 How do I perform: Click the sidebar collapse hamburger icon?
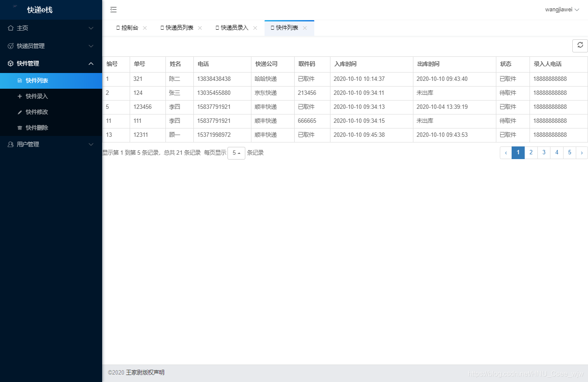point(113,10)
